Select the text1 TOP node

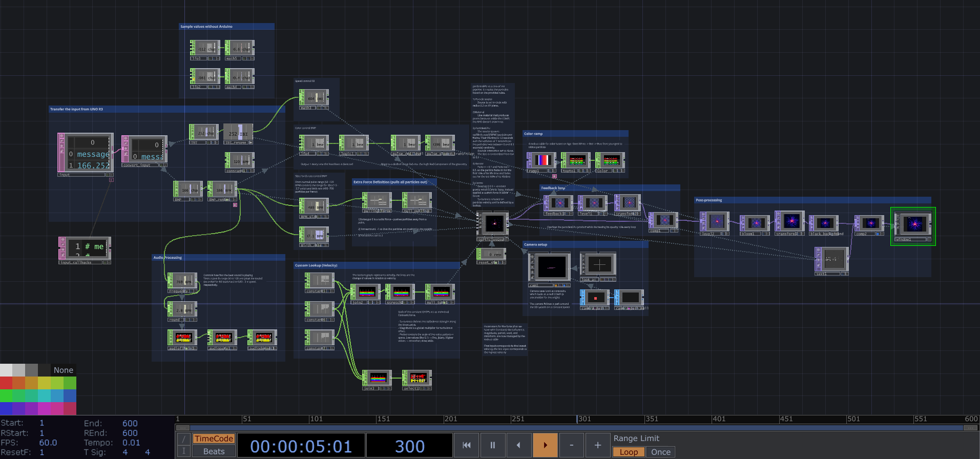(832, 260)
